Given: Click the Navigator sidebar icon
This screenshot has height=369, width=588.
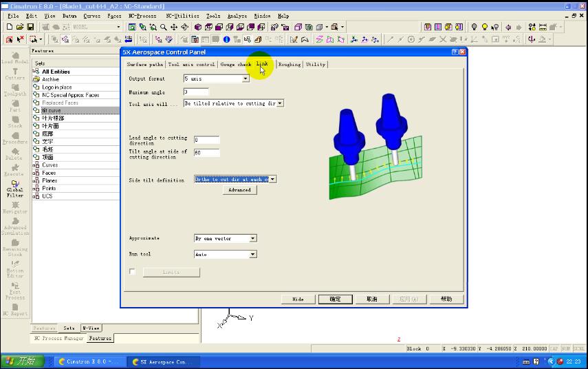Looking at the screenshot, I should click(15, 208).
